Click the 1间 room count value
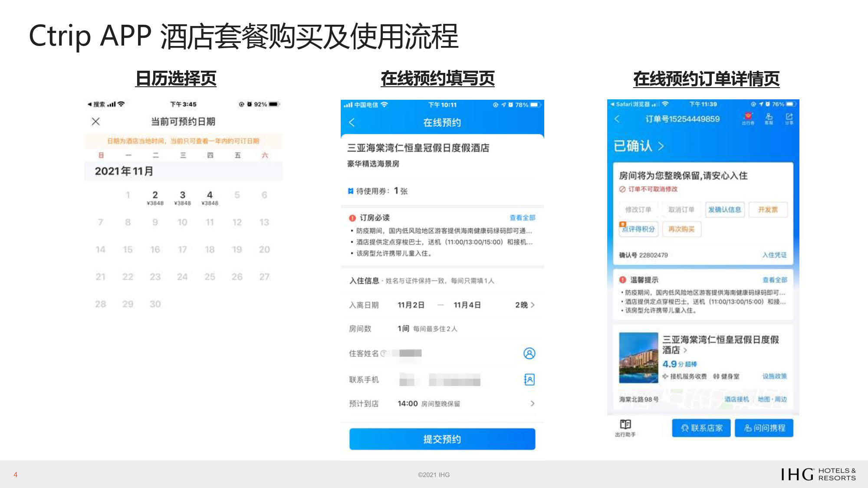Screen dimensions: 868x488 [404, 328]
